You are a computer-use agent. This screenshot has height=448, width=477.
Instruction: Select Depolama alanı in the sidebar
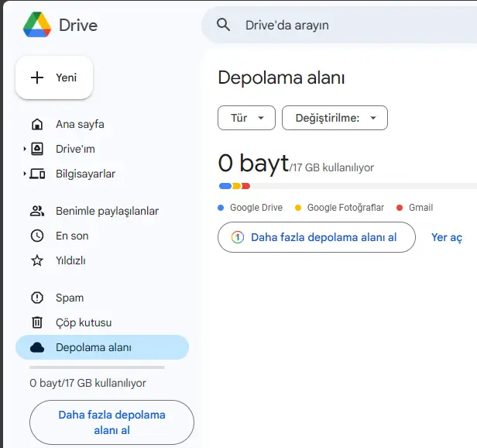[x=102, y=347]
